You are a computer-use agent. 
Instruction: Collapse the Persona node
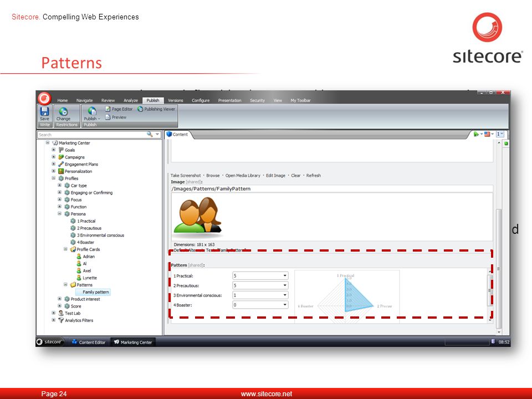pyautogui.click(x=59, y=214)
